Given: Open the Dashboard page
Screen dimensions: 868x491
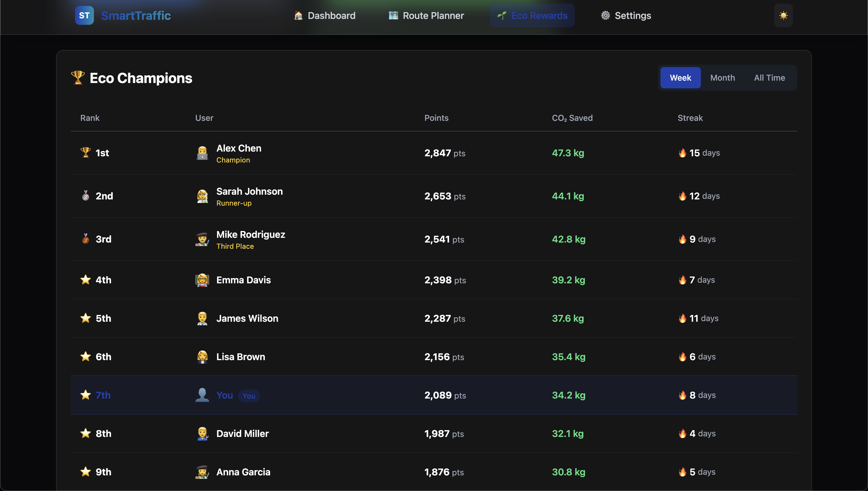Looking at the screenshot, I should (324, 16).
